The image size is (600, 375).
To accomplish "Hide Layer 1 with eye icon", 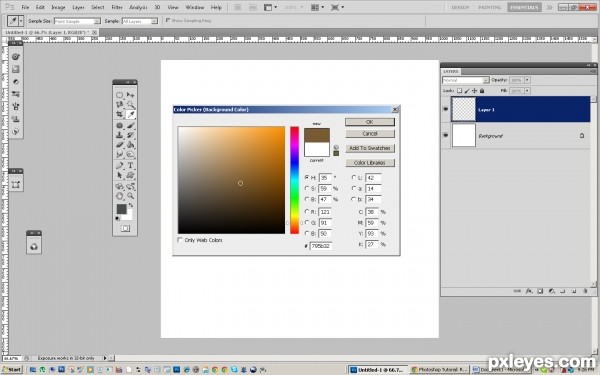I will (445, 109).
